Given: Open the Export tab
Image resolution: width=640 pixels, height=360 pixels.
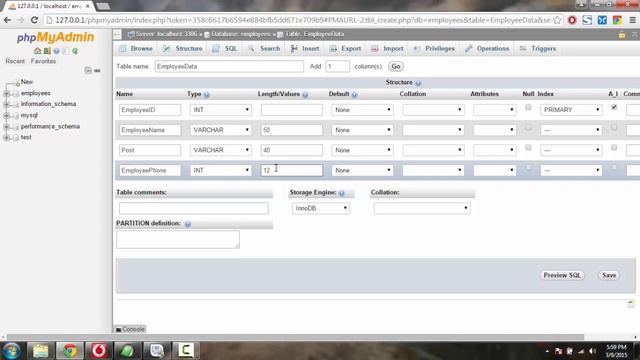Looking at the screenshot, I should click(345, 49).
